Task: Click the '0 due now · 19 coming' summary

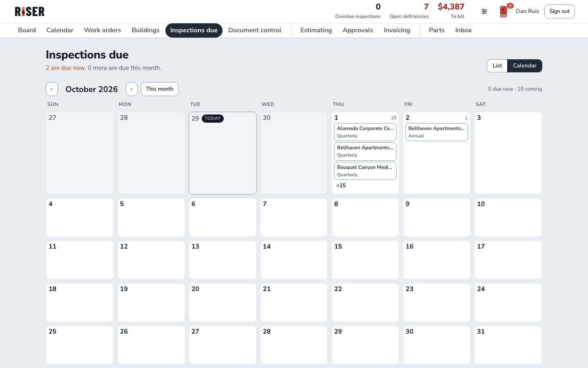Action: click(x=515, y=89)
